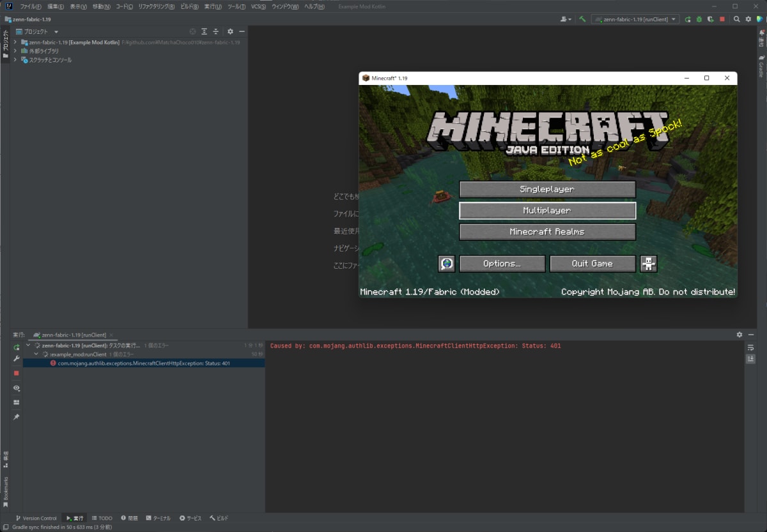Click the Debug icon in the top toolbar
The width and height of the screenshot is (767, 532).
(x=698, y=19)
